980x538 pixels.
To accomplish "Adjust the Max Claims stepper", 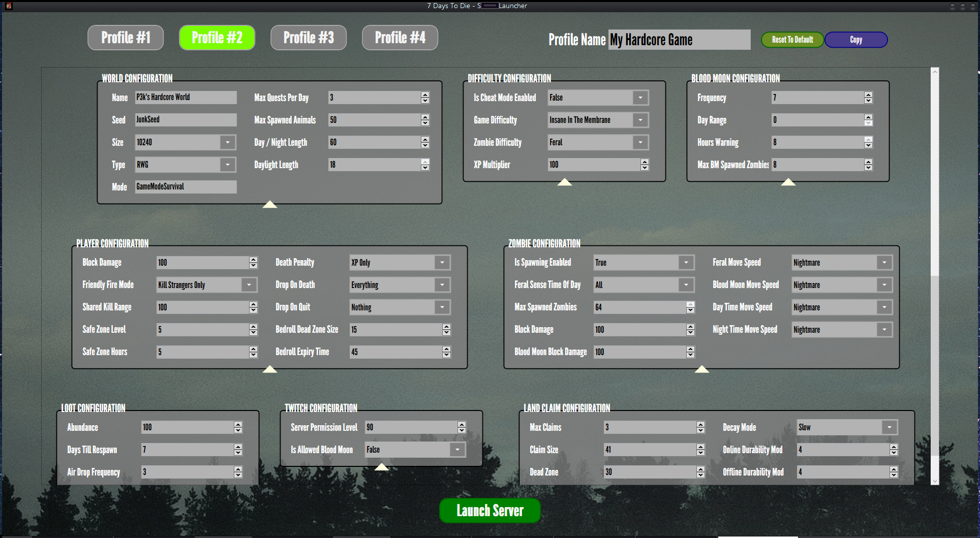I will pyautogui.click(x=701, y=427).
